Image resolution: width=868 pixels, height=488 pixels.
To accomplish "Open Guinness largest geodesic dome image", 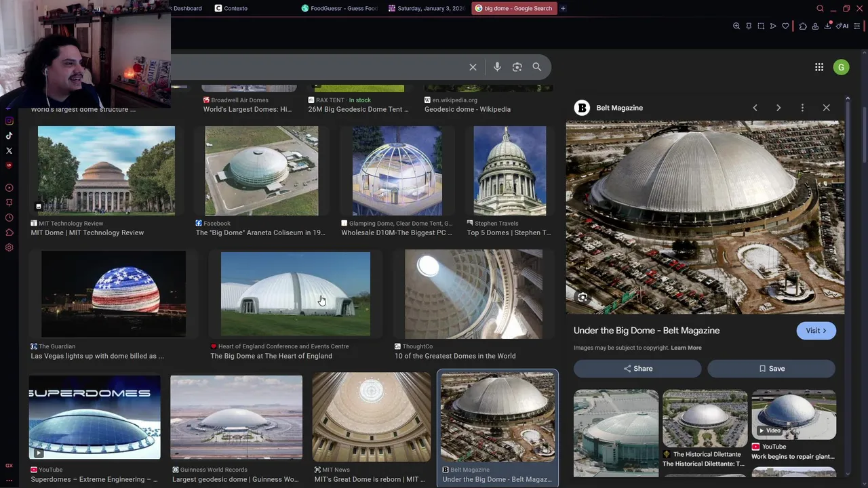I will click(236, 418).
